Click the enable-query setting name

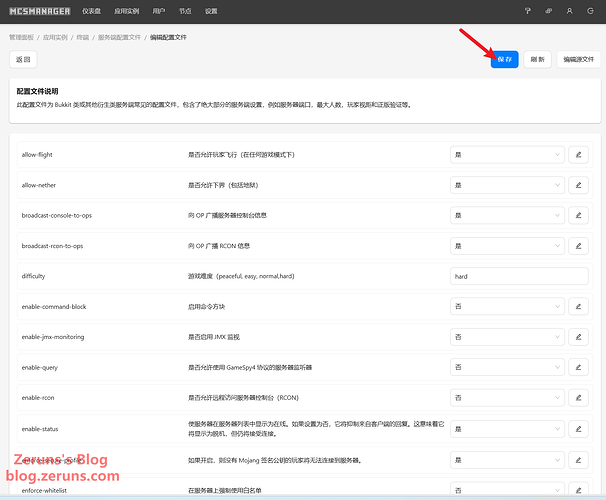[x=39, y=367]
